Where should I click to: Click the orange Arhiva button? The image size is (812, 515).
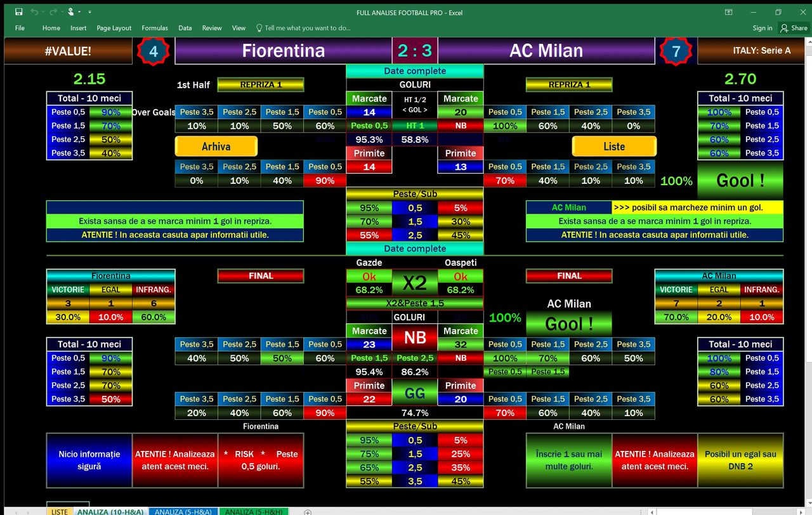tap(216, 147)
